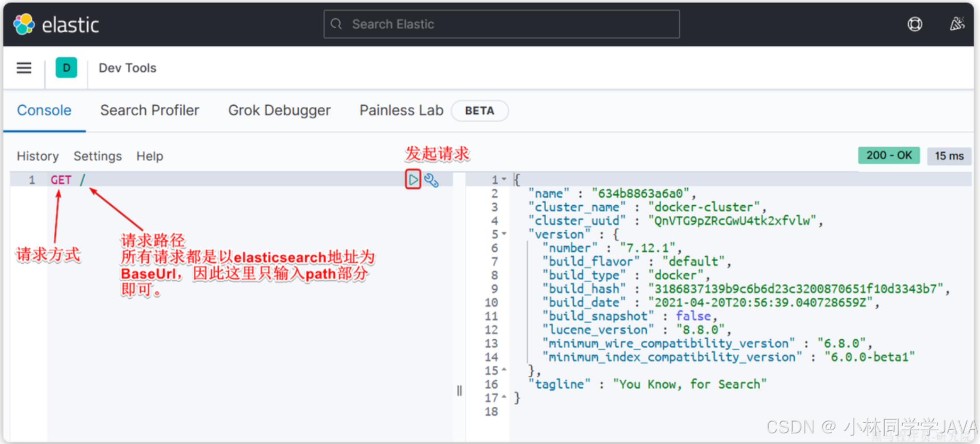Click the "6.8.0" wire compatibility value
This screenshot has width=980, height=444.
pos(842,344)
